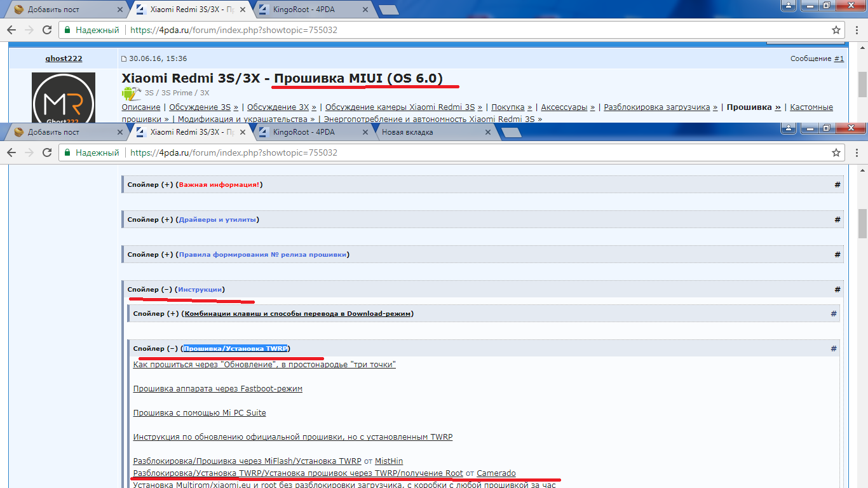Open ghost222 user profile link
Image resolution: width=868 pixels, height=488 pixels.
coord(64,58)
